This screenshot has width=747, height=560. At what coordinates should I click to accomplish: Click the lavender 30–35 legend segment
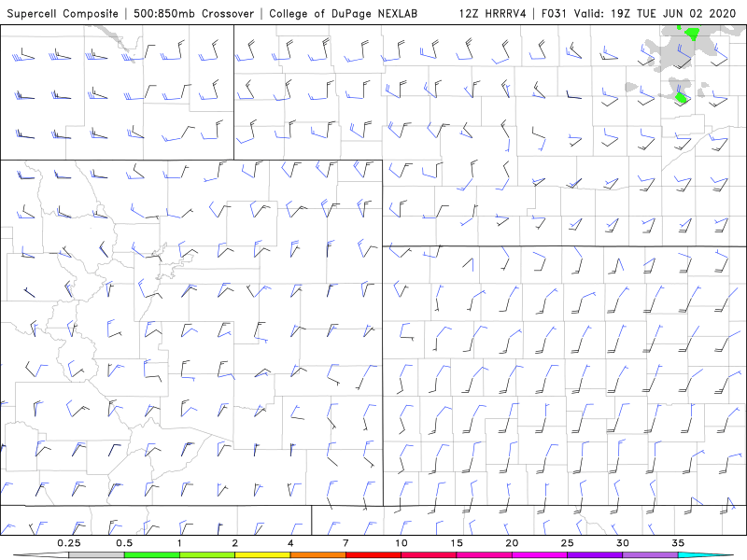pyautogui.click(x=650, y=555)
